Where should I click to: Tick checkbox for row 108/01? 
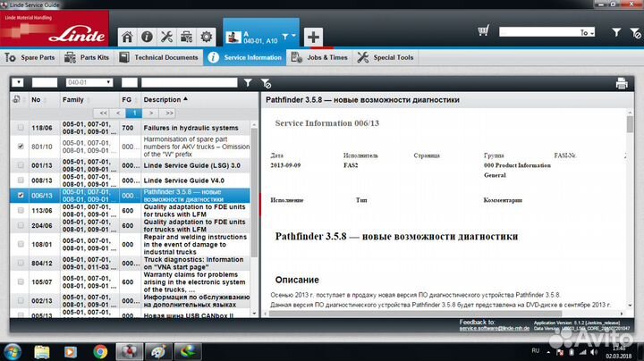[21, 244]
